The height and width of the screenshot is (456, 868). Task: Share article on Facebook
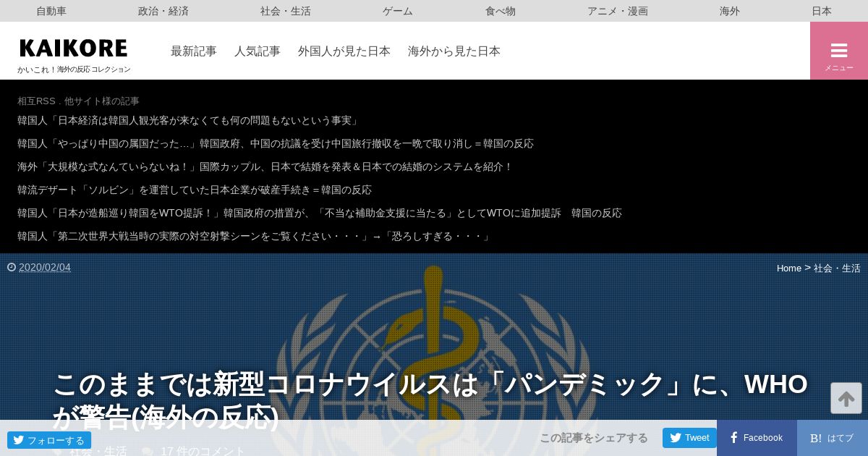click(757, 438)
